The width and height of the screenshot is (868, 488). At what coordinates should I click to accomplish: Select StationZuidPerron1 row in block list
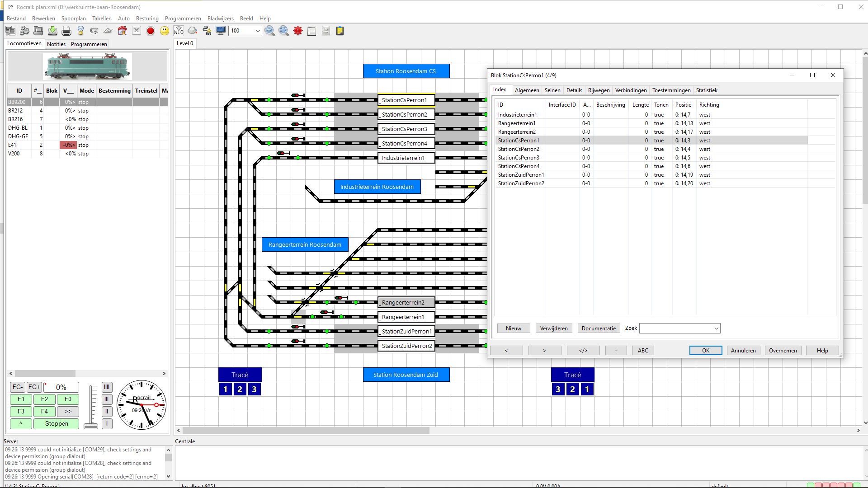(521, 175)
